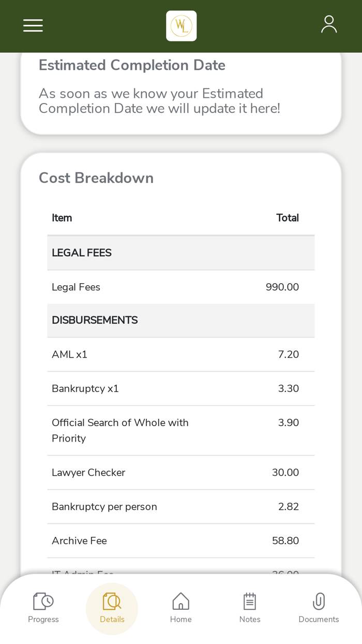Open the profile account icon

[x=329, y=23]
